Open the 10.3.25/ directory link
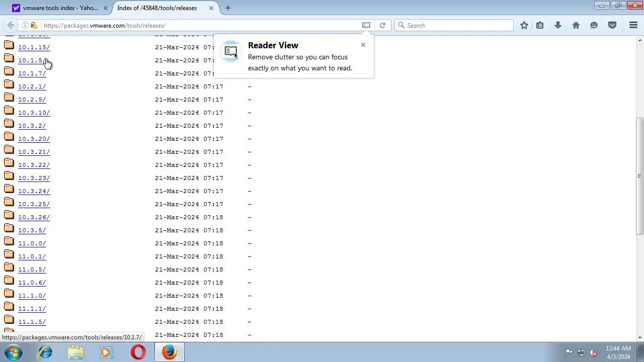 click(x=34, y=204)
